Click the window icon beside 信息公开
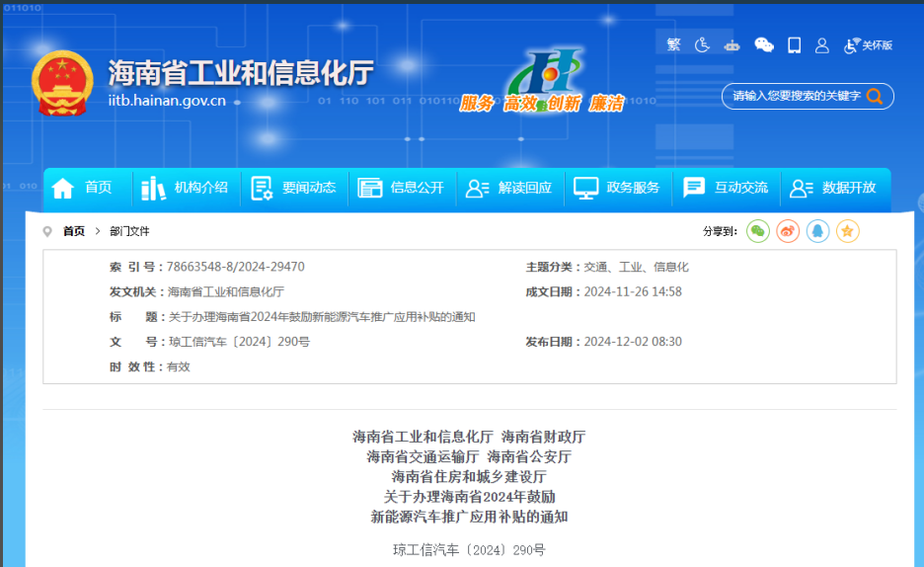 [x=370, y=188]
